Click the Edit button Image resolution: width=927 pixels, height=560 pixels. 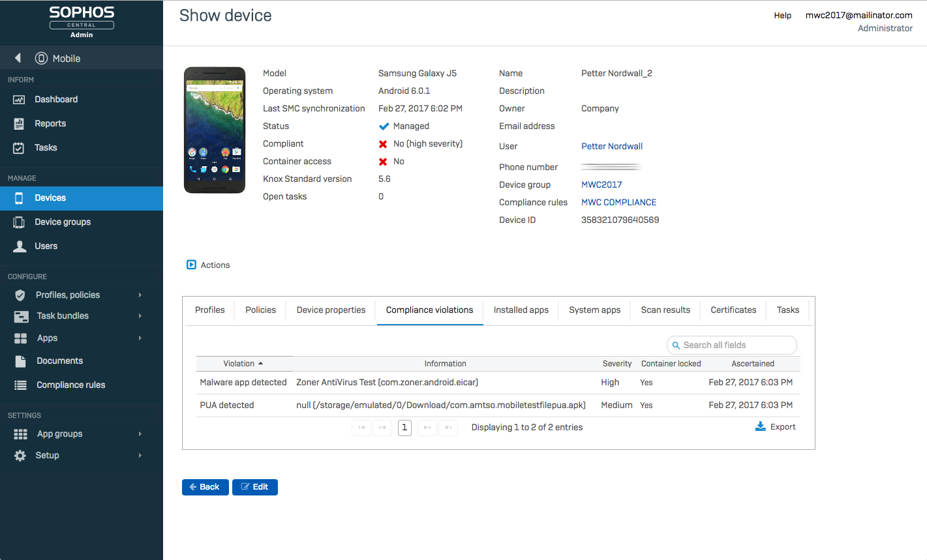[x=255, y=487]
